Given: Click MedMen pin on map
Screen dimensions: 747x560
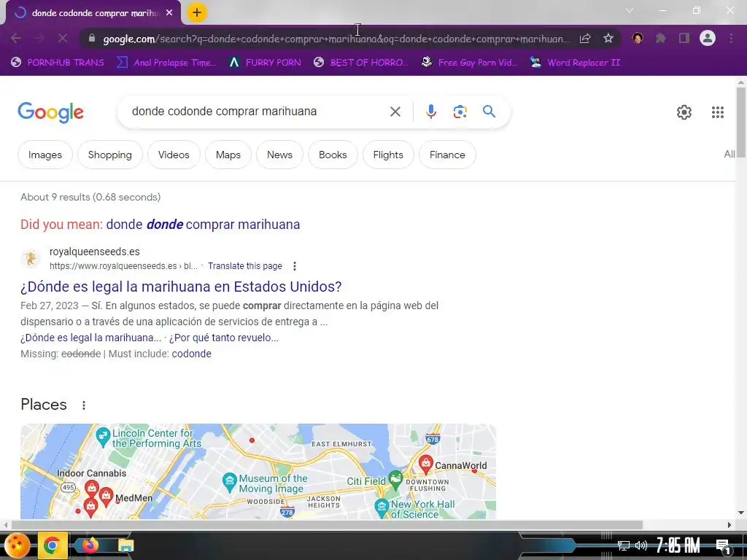Looking at the screenshot, I should coord(106,496).
